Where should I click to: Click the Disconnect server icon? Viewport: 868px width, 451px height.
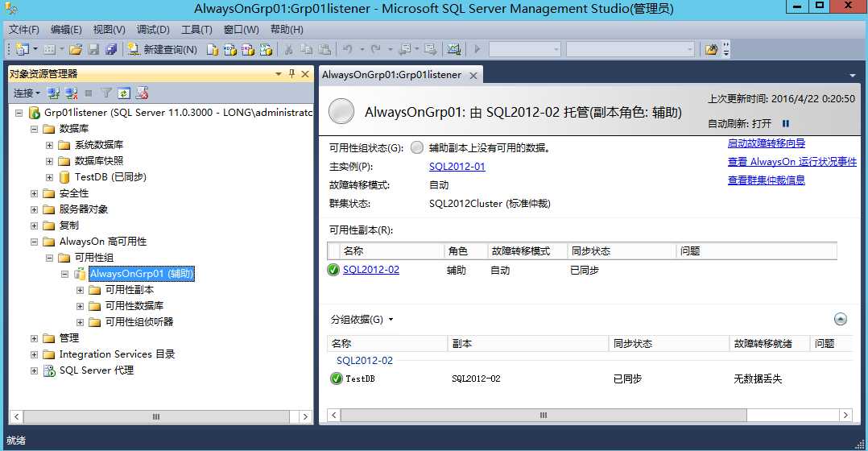coord(71,93)
